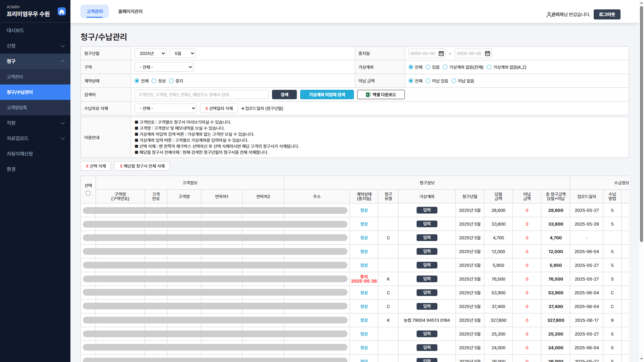
Task: Select 중지 contract status radio
Action: (x=171, y=81)
